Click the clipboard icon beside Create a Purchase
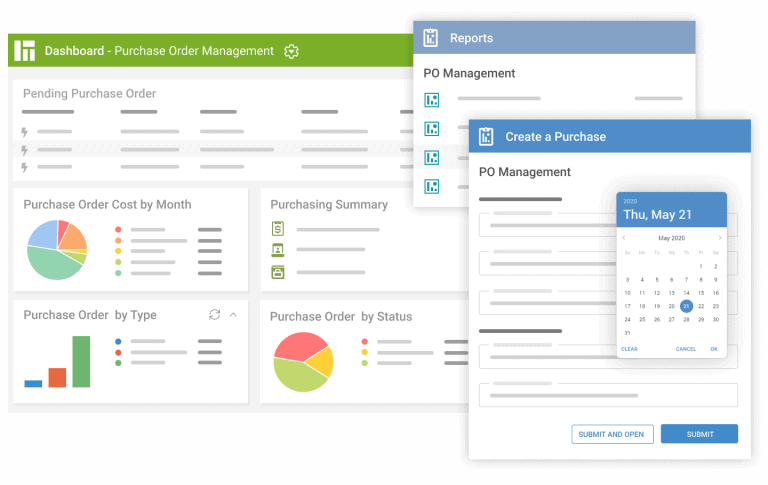The width and height of the screenshot is (768, 485). pos(486,136)
